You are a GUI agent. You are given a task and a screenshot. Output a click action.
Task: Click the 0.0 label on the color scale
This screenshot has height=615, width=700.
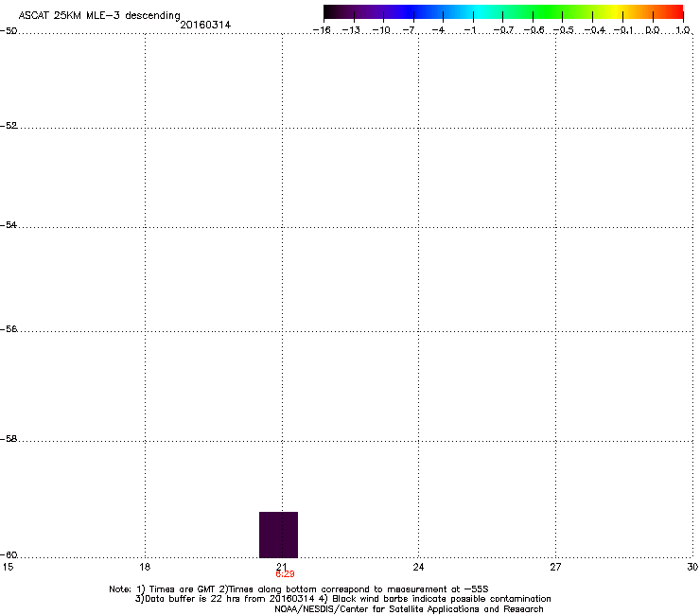(x=653, y=30)
